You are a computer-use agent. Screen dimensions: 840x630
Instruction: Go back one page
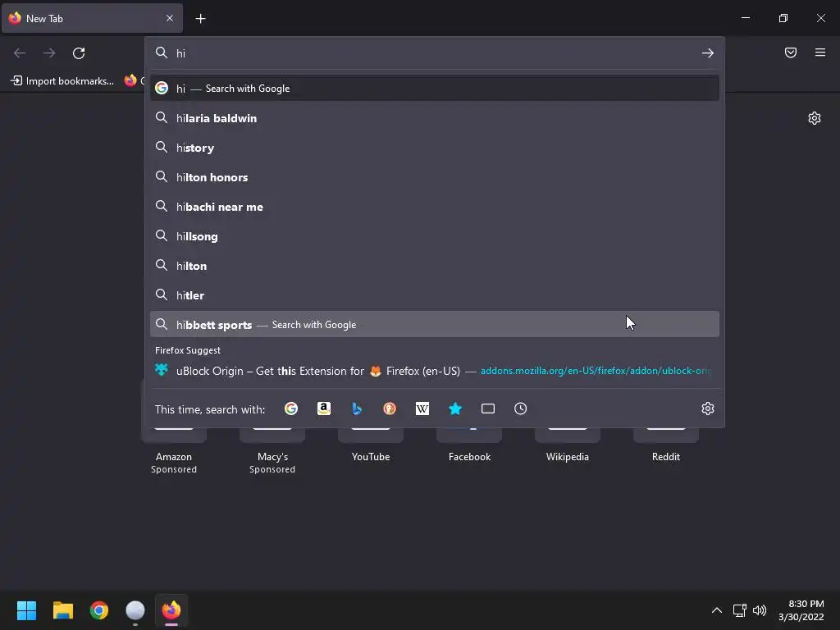click(x=20, y=53)
